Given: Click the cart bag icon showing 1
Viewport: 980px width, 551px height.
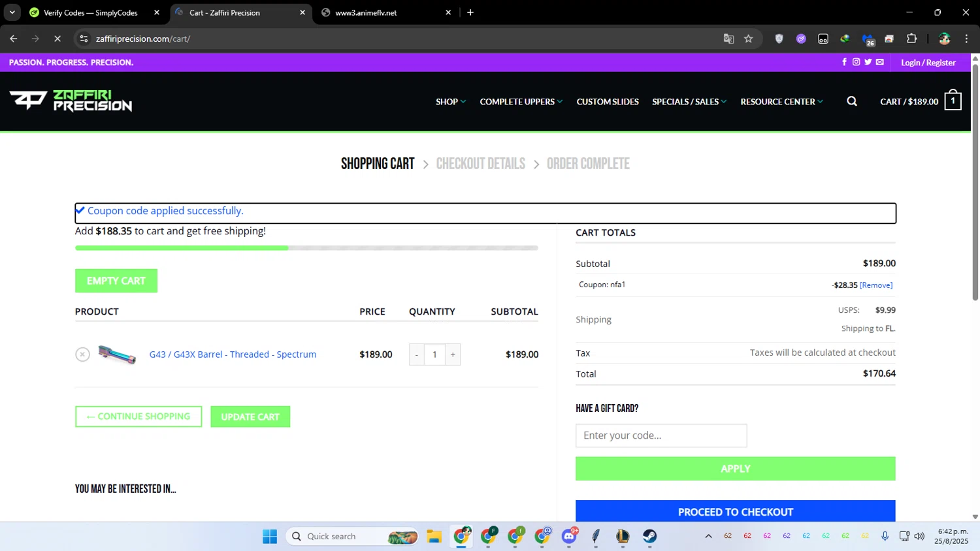Looking at the screenshot, I should [x=953, y=101].
